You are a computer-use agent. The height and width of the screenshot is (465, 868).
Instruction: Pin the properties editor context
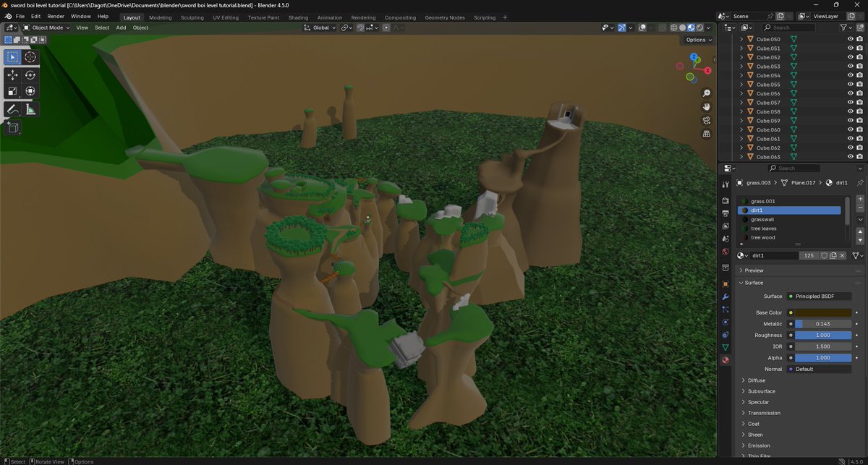[860, 183]
